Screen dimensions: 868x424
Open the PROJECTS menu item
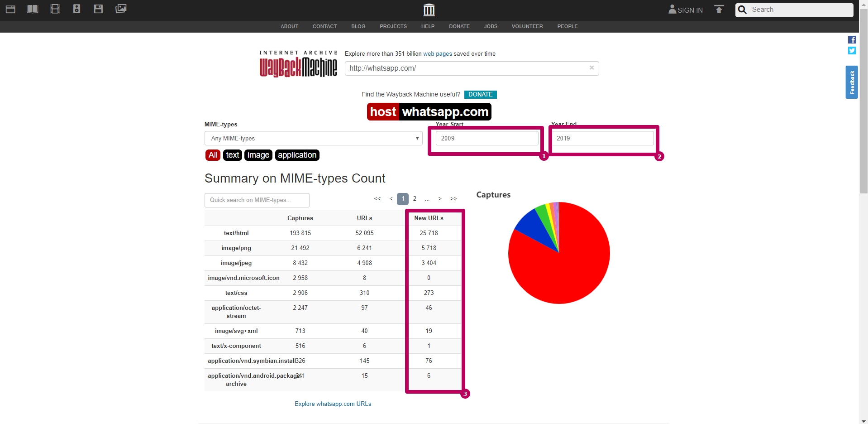point(393,26)
